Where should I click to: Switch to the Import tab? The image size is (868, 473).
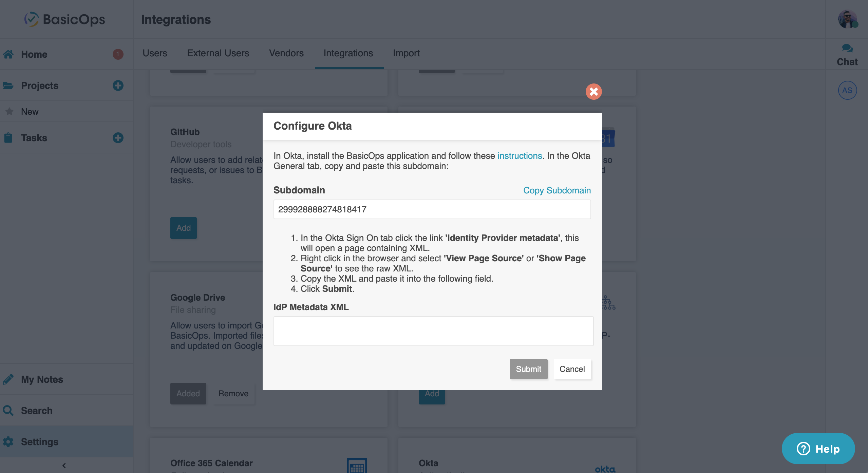(x=406, y=53)
